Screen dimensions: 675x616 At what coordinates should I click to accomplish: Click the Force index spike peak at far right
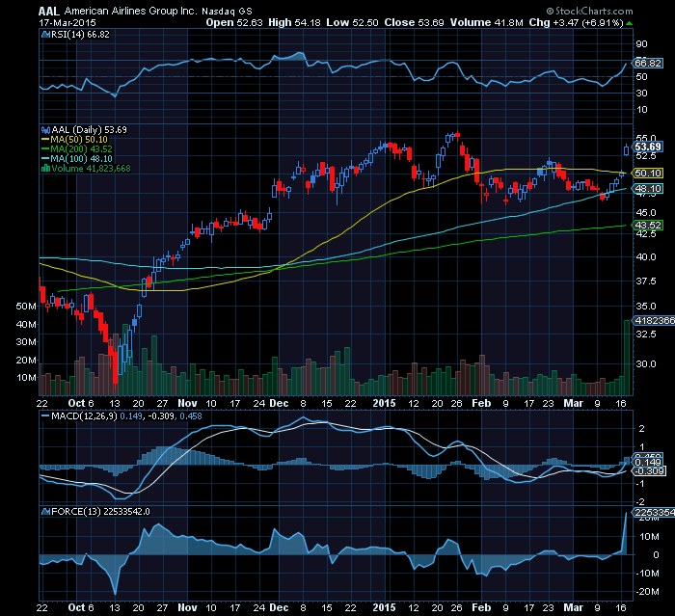click(626, 513)
